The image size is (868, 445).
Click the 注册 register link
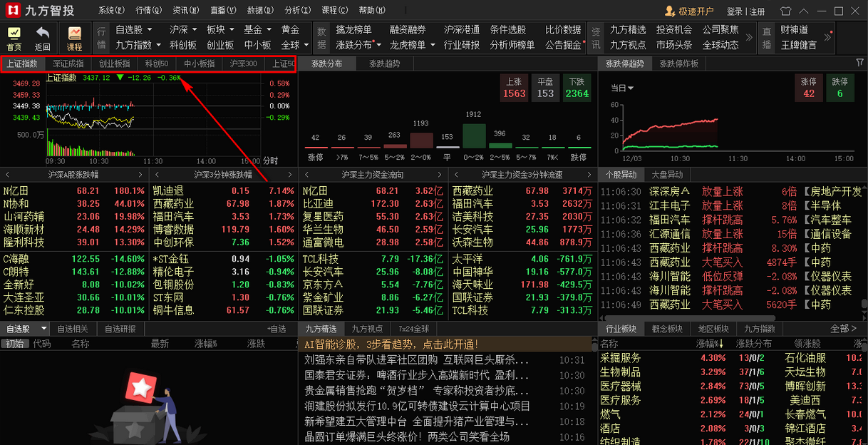pyautogui.click(x=757, y=11)
